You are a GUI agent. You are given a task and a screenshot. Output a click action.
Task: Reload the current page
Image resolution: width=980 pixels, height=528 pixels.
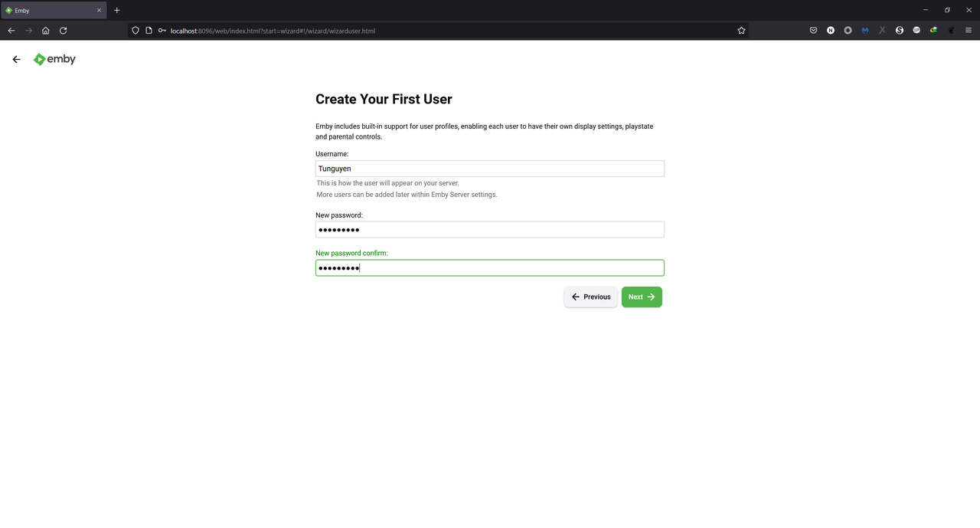63,31
